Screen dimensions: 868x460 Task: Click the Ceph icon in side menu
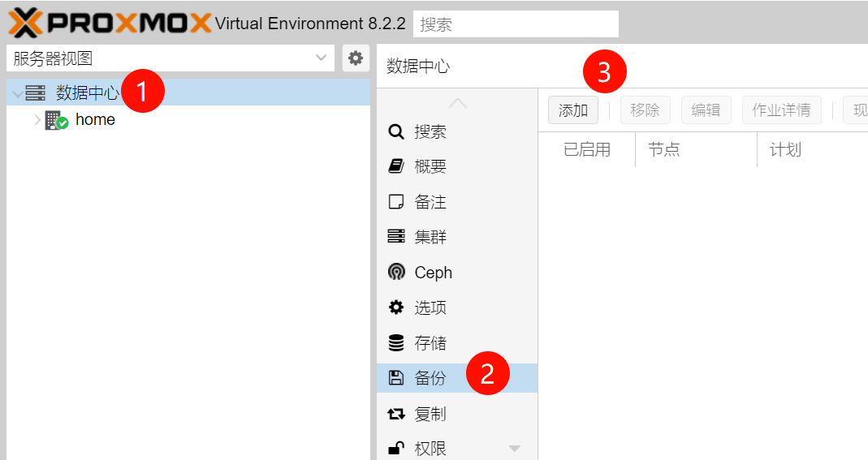point(396,273)
